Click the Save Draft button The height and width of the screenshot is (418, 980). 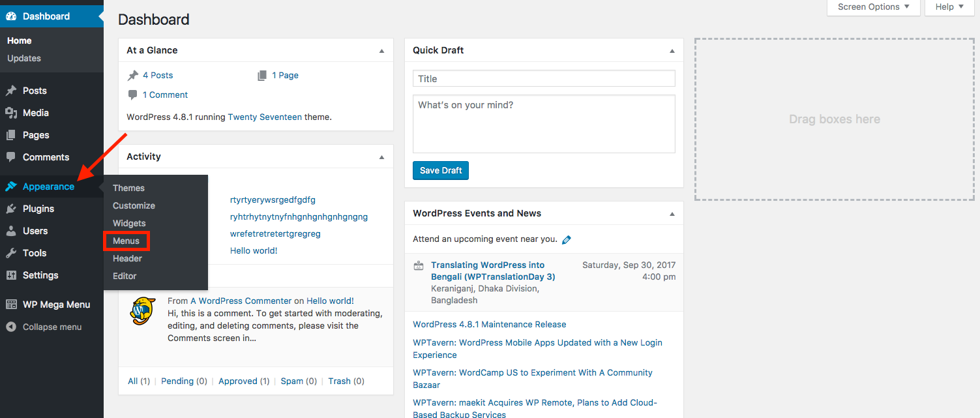441,170
